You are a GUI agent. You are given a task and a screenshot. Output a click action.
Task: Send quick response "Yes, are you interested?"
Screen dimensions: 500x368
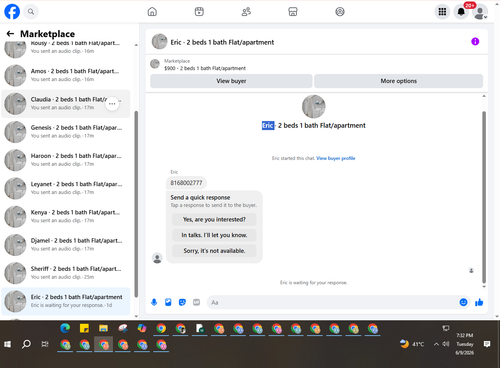[214, 219]
